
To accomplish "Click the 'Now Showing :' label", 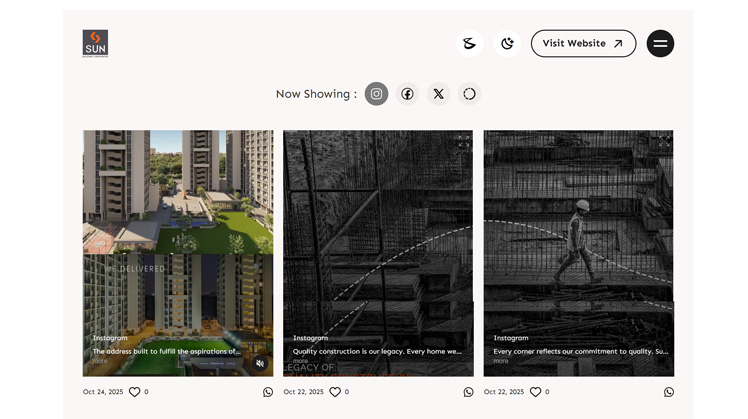I will (316, 94).
